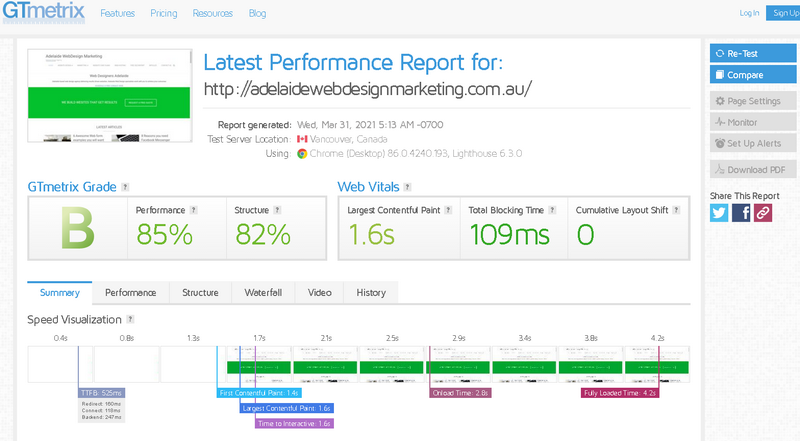Click Onload Time 2.8s marker
Viewport: 800px width, 441px height.
tap(460, 393)
